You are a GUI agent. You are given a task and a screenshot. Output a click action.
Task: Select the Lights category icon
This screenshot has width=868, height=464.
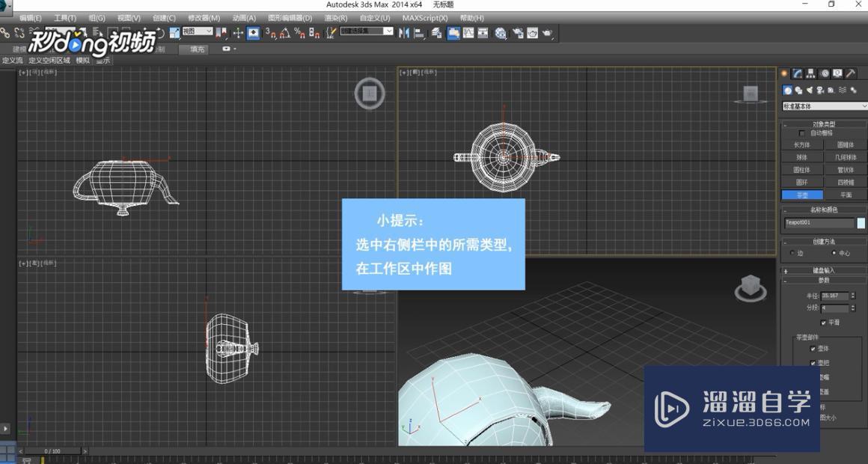809,91
